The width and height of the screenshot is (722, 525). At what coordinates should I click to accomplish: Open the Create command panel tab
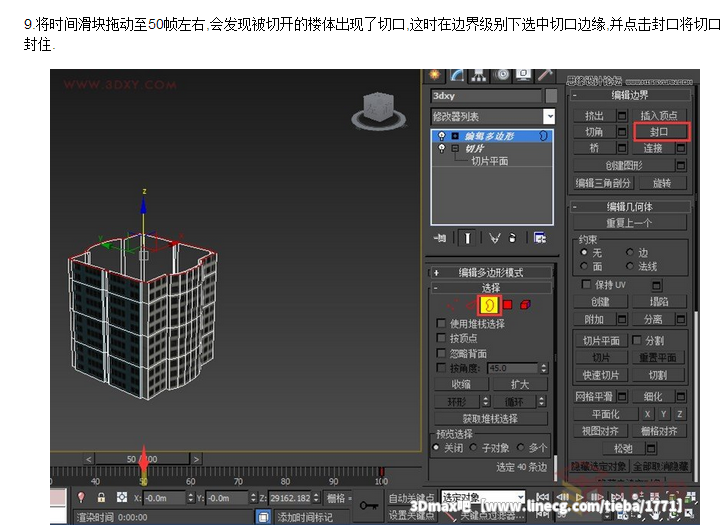tap(434, 75)
